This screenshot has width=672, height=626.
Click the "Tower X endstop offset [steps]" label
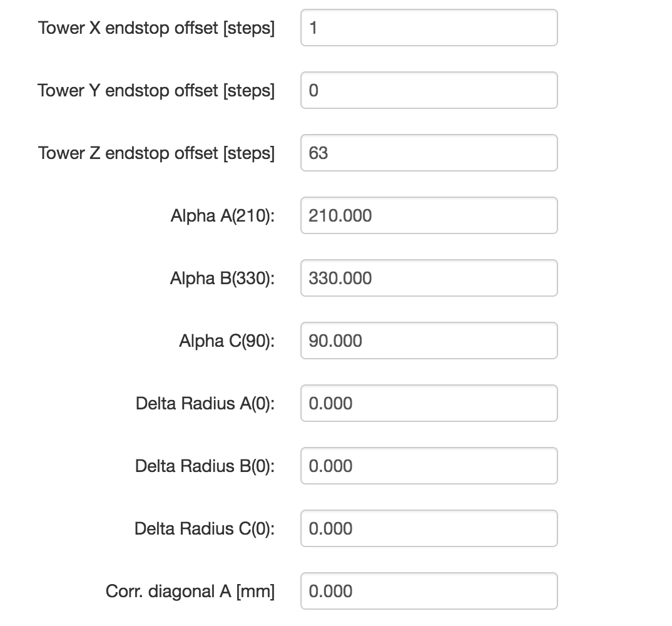[156, 28]
